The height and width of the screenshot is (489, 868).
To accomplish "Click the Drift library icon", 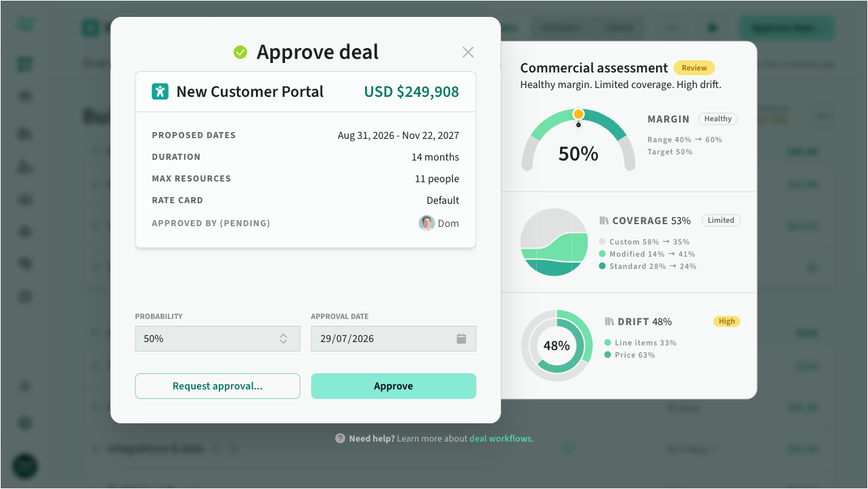I will [609, 322].
